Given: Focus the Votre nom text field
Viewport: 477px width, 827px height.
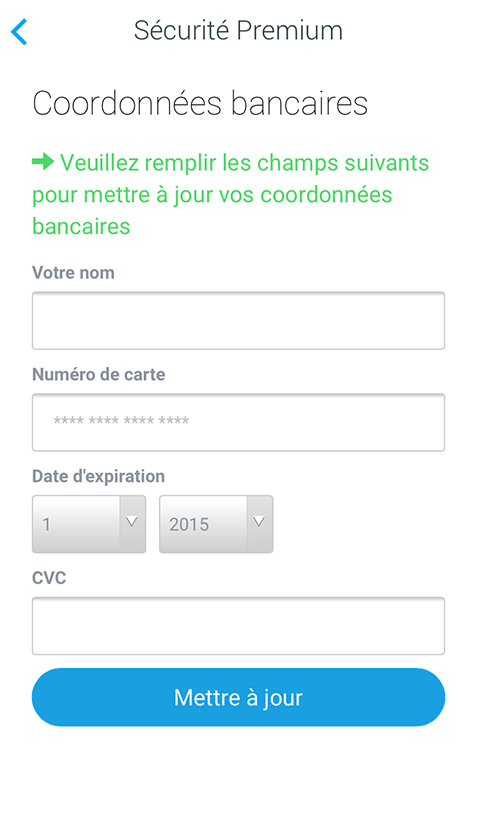Looking at the screenshot, I should tap(238, 321).
